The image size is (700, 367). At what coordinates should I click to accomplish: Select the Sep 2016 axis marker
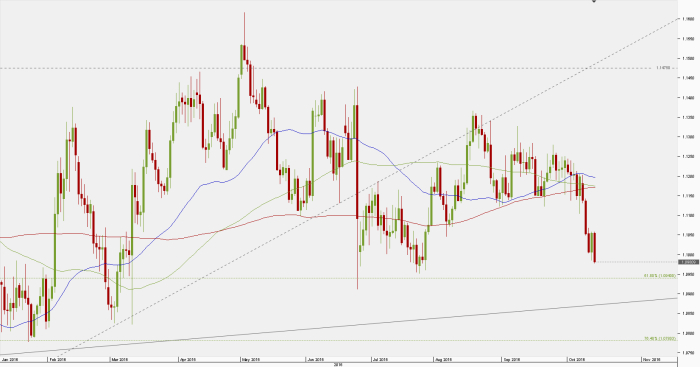coord(512,359)
